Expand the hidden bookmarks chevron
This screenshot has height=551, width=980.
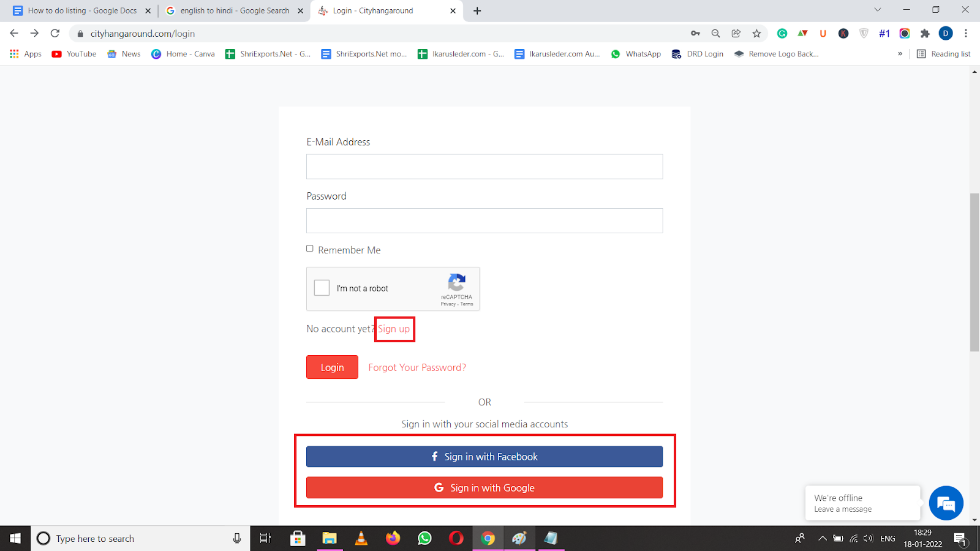pyautogui.click(x=900, y=54)
